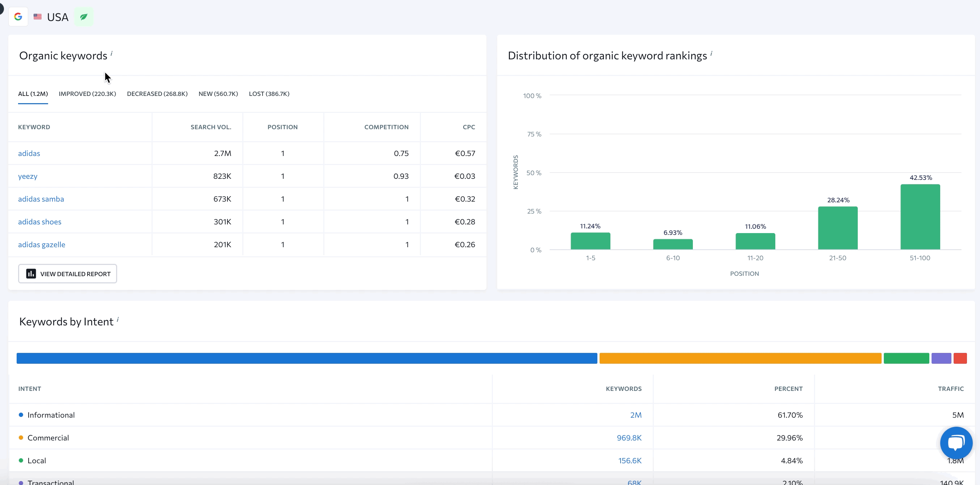Click the green leaf organic icon

(84, 17)
